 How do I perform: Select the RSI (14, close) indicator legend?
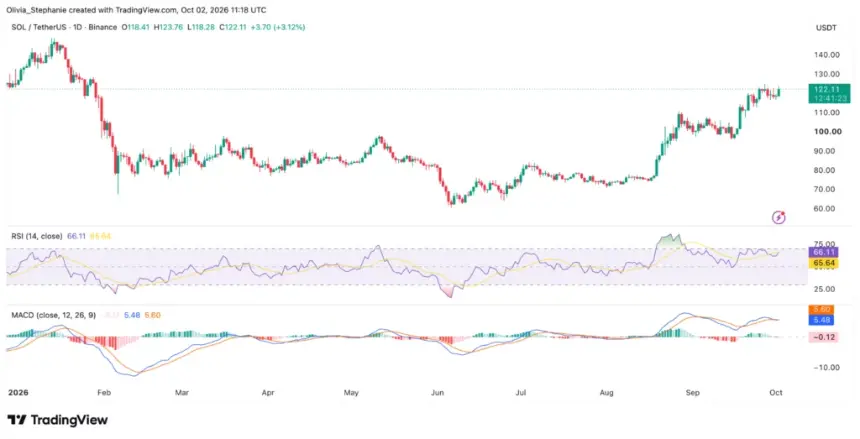37,236
